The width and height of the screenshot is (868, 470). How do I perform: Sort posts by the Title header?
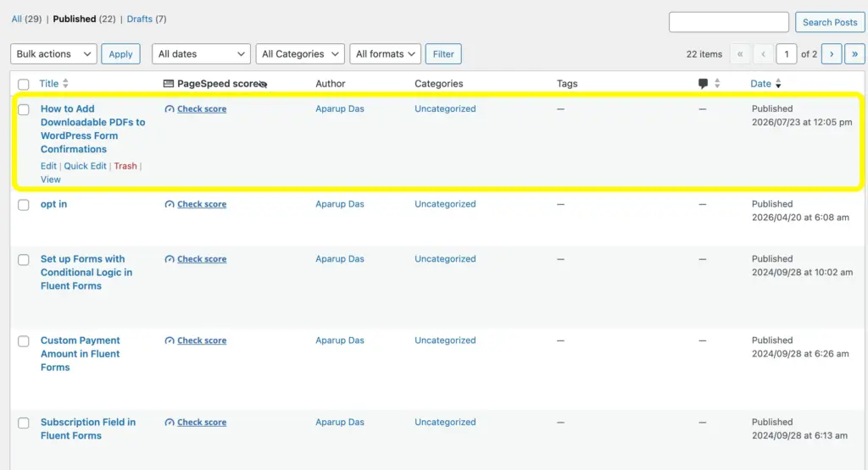click(48, 84)
